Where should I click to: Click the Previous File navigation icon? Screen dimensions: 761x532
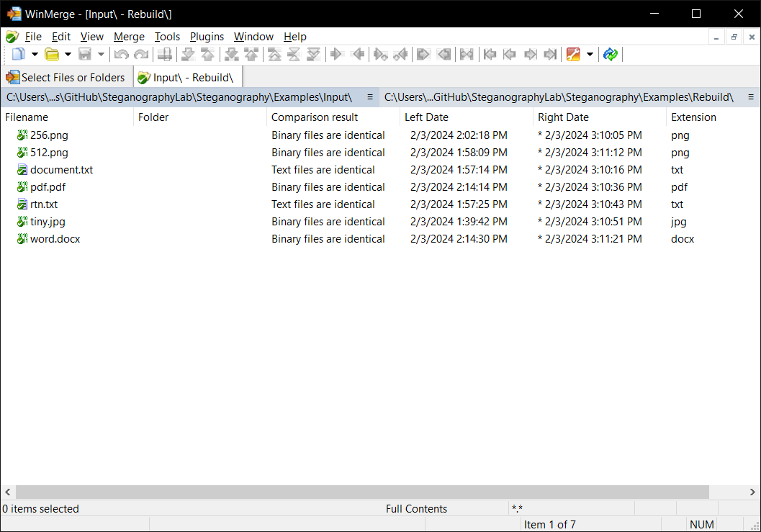509,55
